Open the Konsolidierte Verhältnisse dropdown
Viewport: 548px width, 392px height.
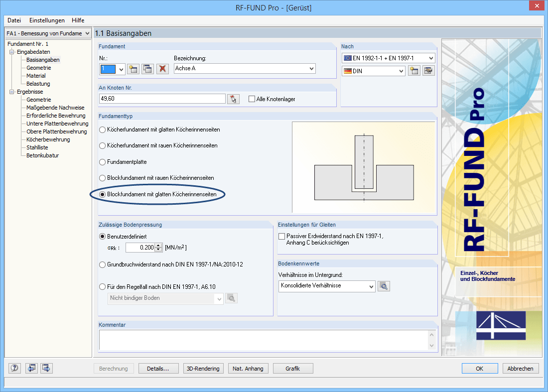[x=371, y=286]
